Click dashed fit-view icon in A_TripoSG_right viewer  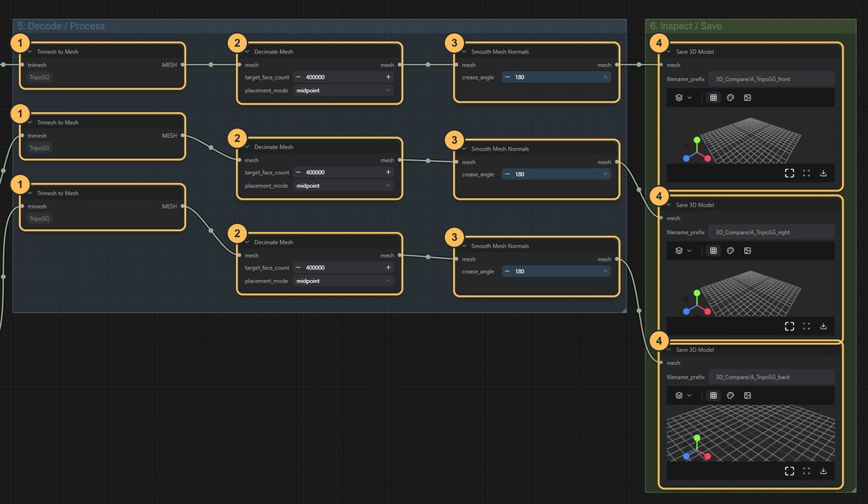[806, 327]
